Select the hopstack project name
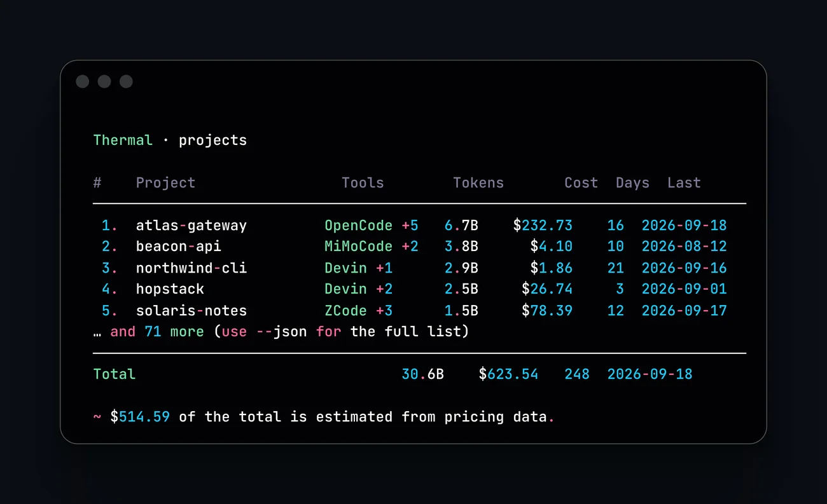Screen dimensions: 827x504 (x=170, y=289)
